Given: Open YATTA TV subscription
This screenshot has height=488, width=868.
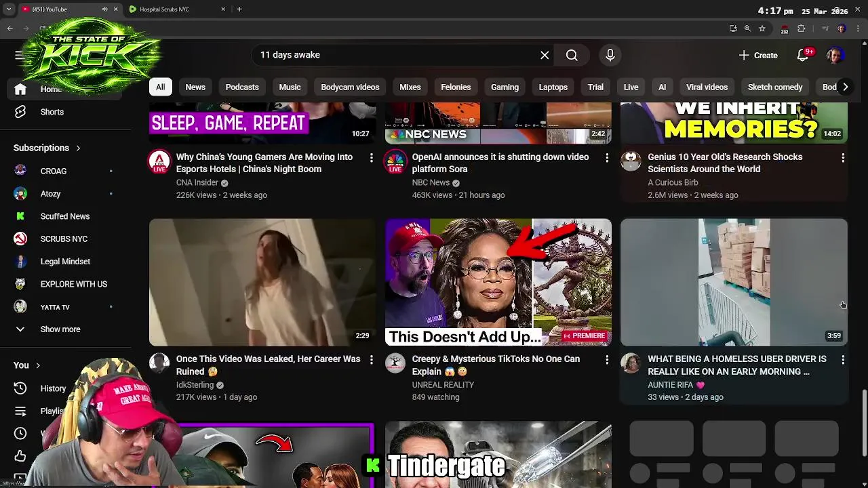Looking at the screenshot, I should coord(55,307).
